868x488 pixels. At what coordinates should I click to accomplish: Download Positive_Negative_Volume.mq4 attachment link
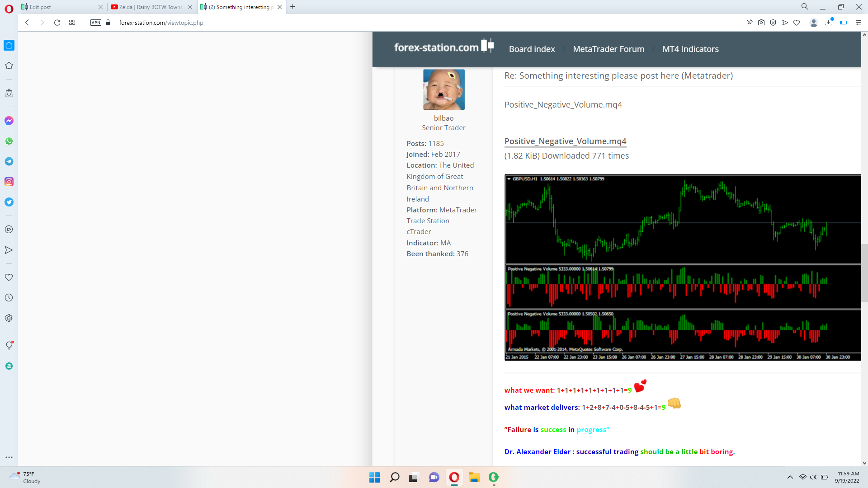pos(565,141)
